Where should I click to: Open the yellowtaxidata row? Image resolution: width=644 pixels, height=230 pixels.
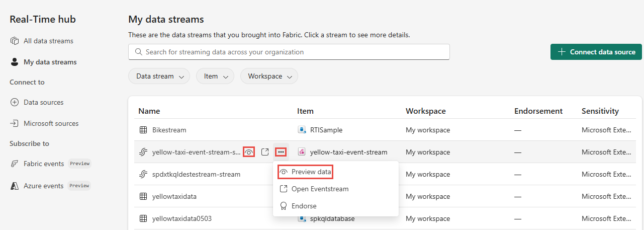click(174, 196)
